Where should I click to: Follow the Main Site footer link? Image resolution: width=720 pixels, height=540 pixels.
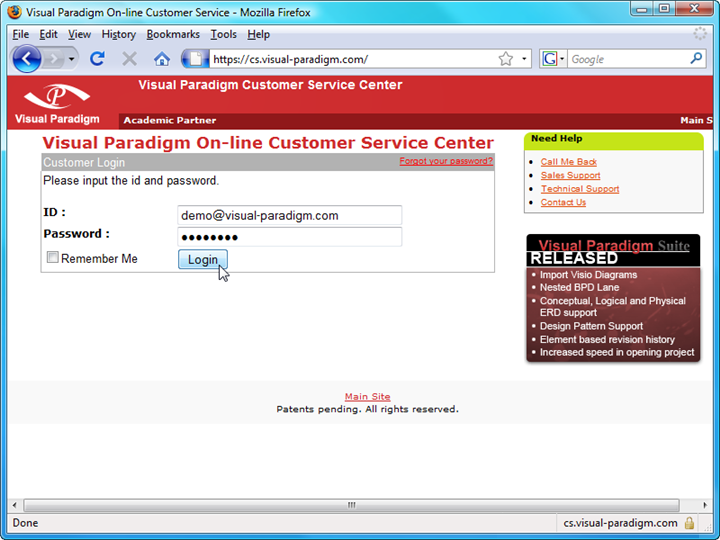click(x=367, y=396)
